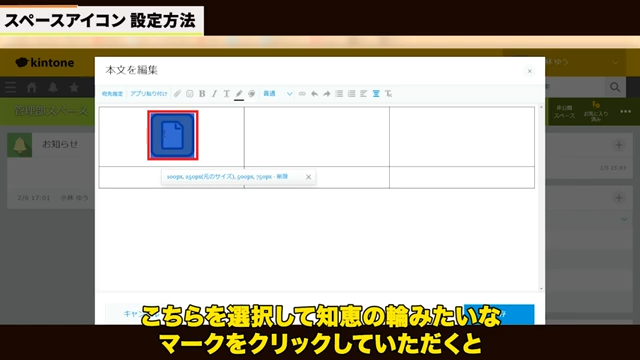Screen dimensions: 640x360
Task: Toggle bold formatting
Action: 202,94
